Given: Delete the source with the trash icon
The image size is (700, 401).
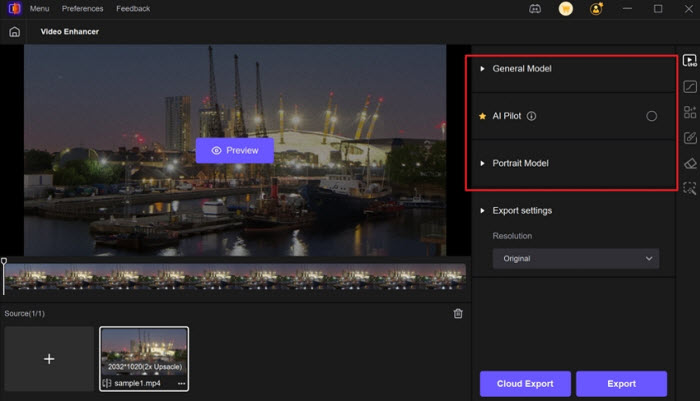Looking at the screenshot, I should [458, 313].
